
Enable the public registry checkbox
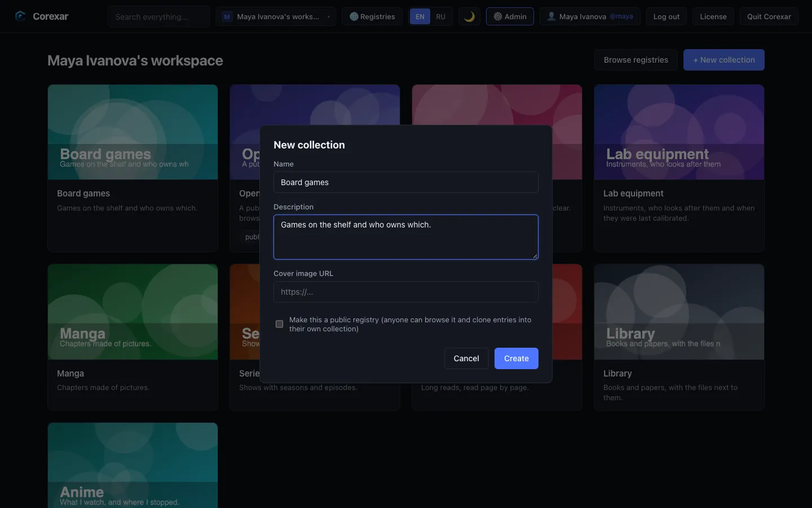tap(279, 324)
